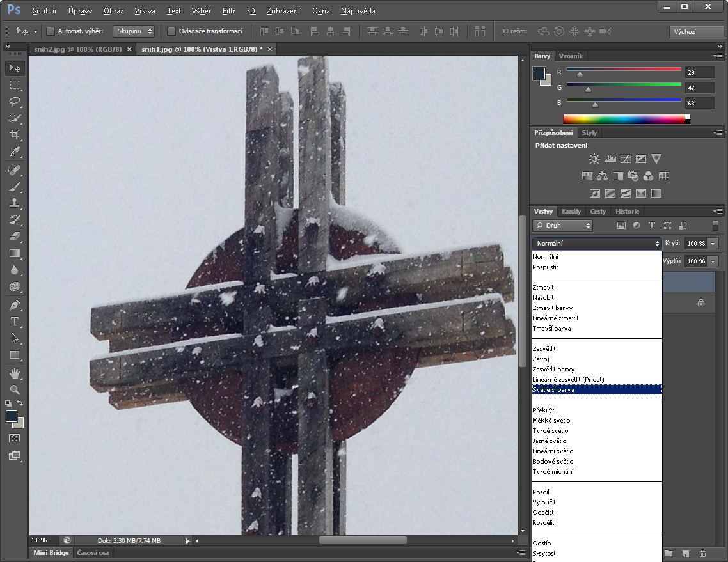Select the Lasso tool
The width and height of the screenshot is (728, 562).
15,102
